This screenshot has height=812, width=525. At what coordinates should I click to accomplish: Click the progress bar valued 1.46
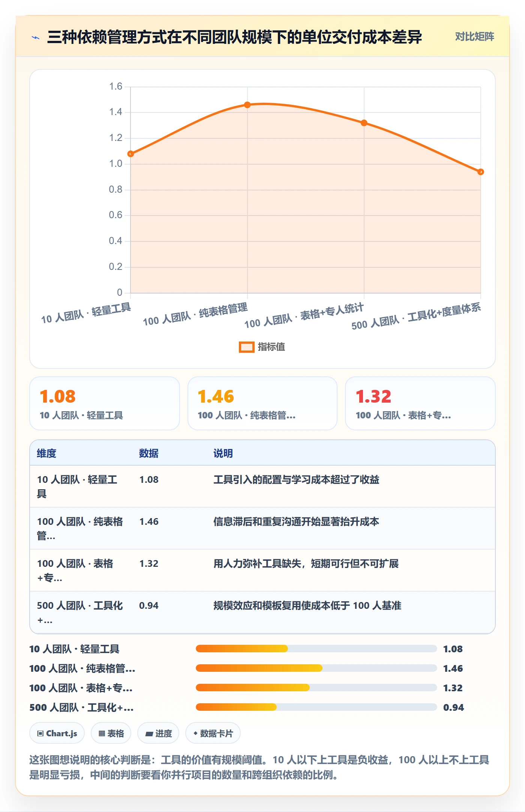click(x=316, y=668)
